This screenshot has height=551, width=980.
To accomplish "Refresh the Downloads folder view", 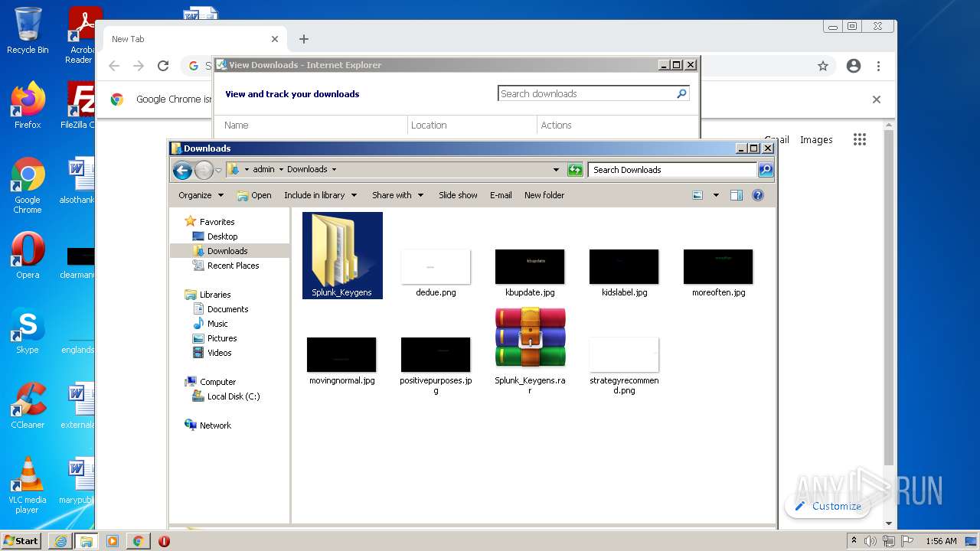I will click(575, 170).
